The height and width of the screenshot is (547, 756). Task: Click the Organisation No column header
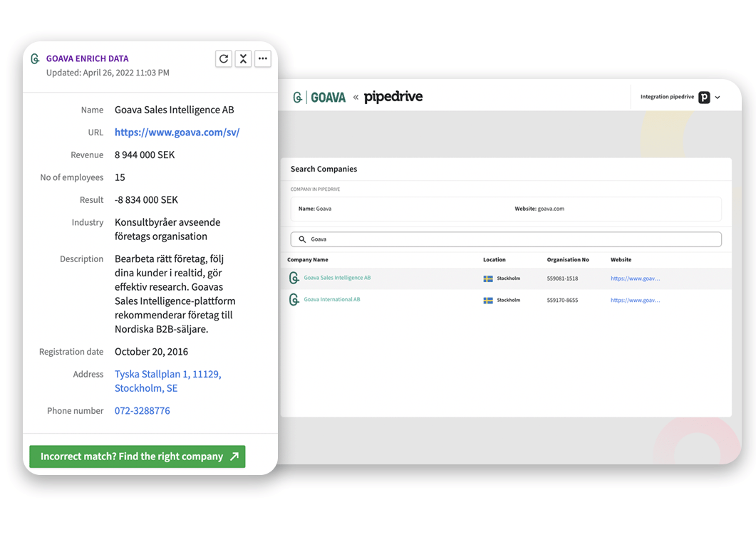point(568,260)
